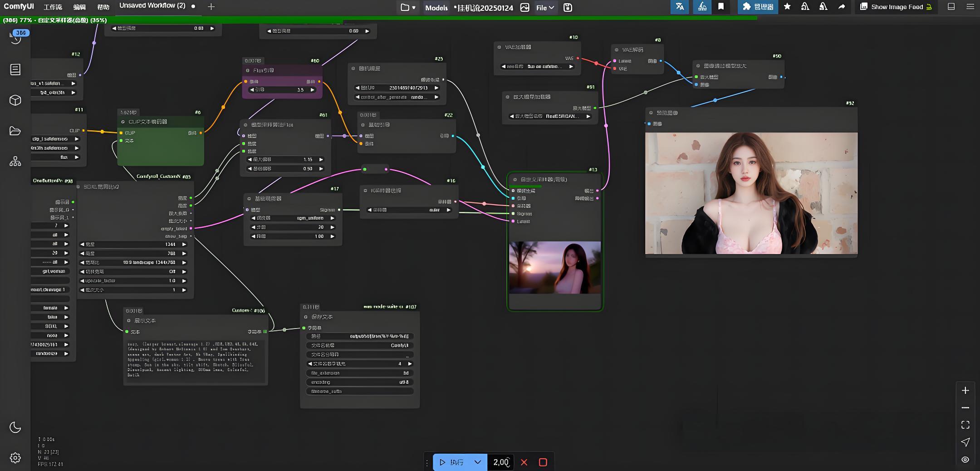This screenshot has height=471, width=980.
Task: Click the large portrait preview image
Action: [751, 193]
